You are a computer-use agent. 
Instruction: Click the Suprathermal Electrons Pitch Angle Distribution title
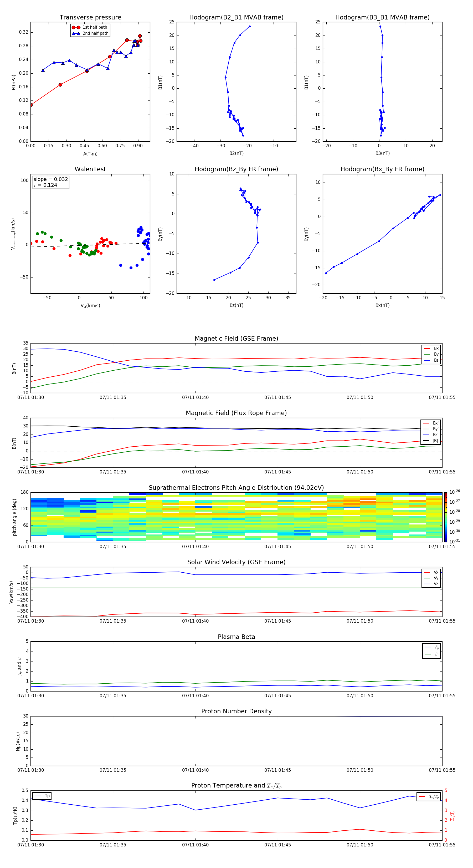[x=236, y=488]
